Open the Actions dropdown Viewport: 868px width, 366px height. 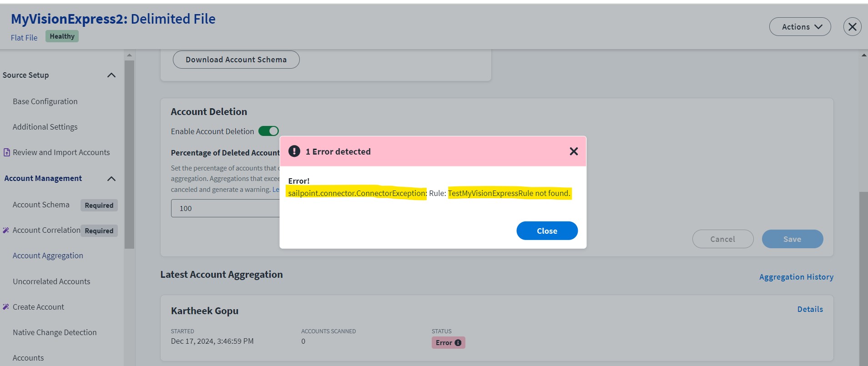pos(800,27)
